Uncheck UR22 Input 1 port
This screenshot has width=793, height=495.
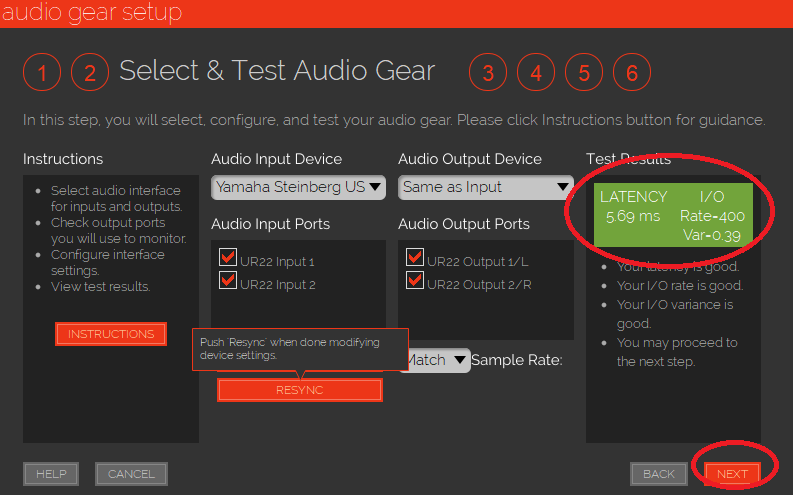click(227, 259)
